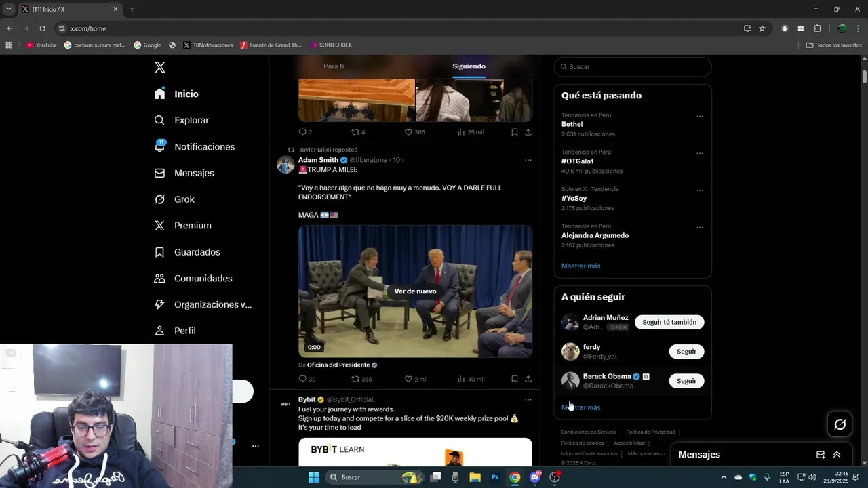
Task: Click the Buscar search field on X
Action: pos(633,67)
